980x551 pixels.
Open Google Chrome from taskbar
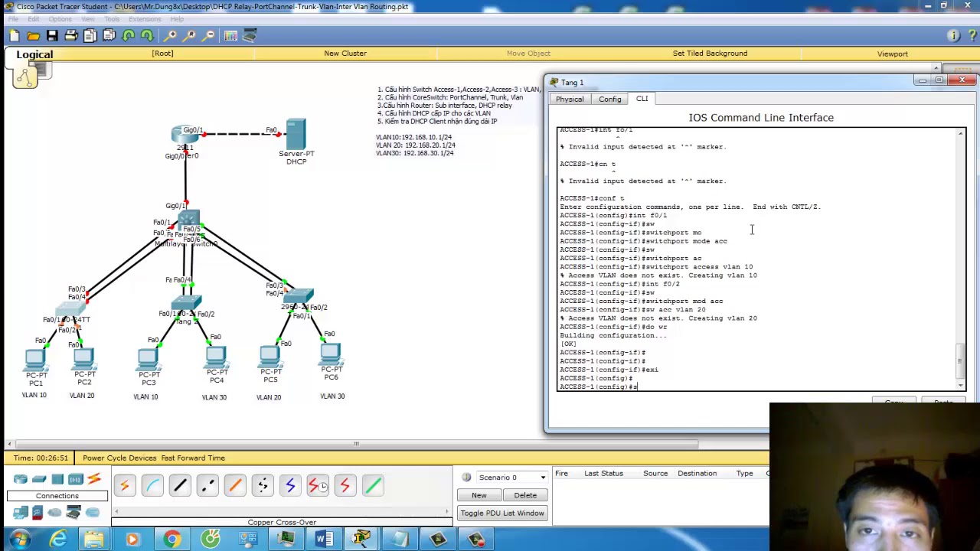171,540
